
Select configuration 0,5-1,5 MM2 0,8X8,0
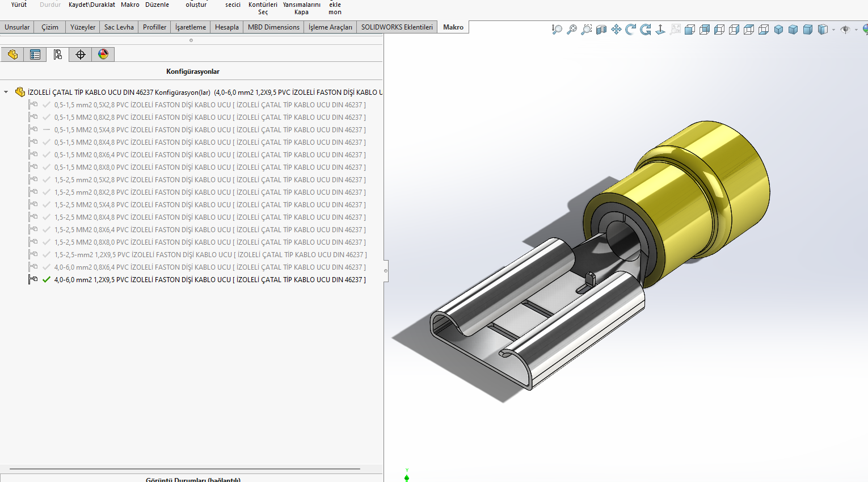[210, 167]
